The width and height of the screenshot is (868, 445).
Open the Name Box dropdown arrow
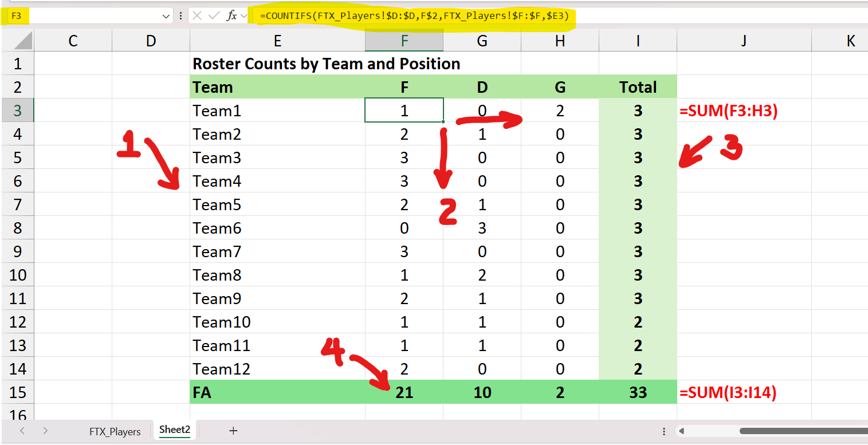point(166,16)
